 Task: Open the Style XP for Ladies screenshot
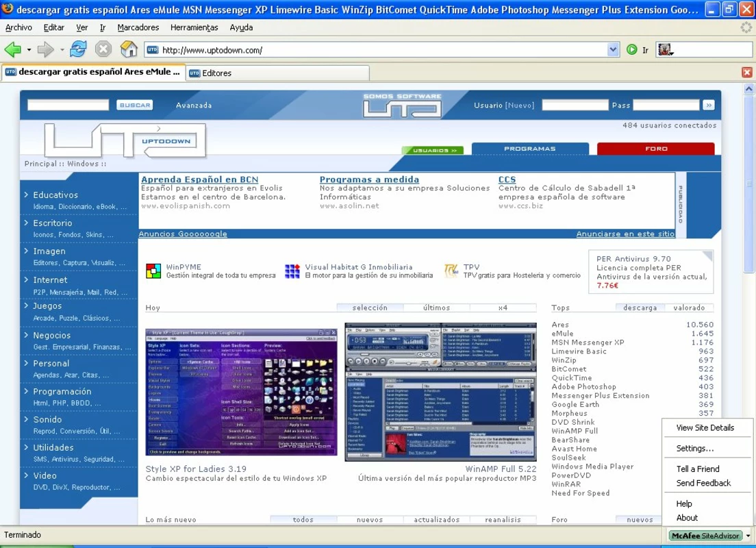point(241,393)
